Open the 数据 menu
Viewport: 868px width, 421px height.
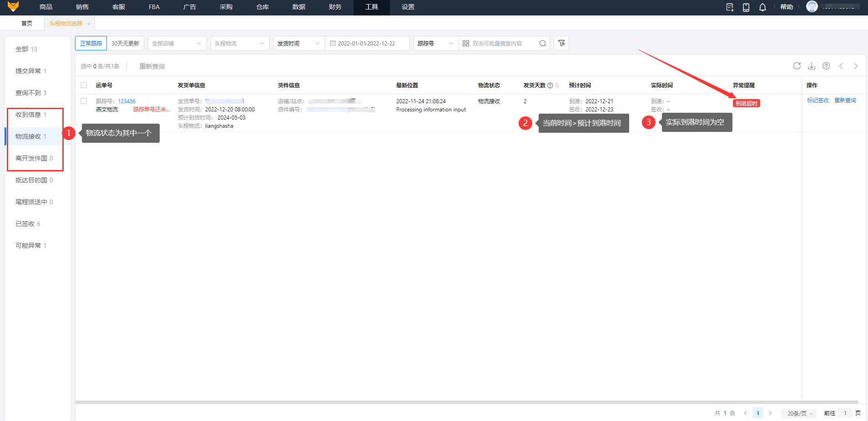pyautogui.click(x=299, y=7)
